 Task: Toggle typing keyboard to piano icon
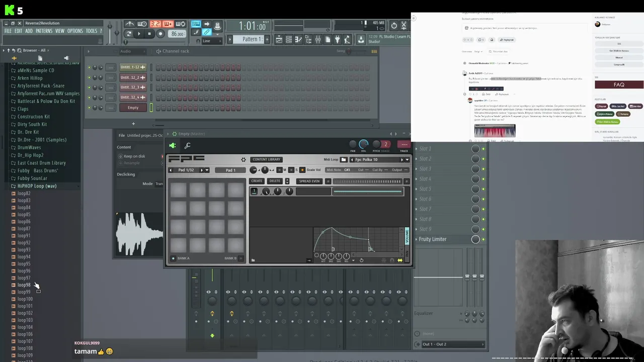(x=196, y=24)
